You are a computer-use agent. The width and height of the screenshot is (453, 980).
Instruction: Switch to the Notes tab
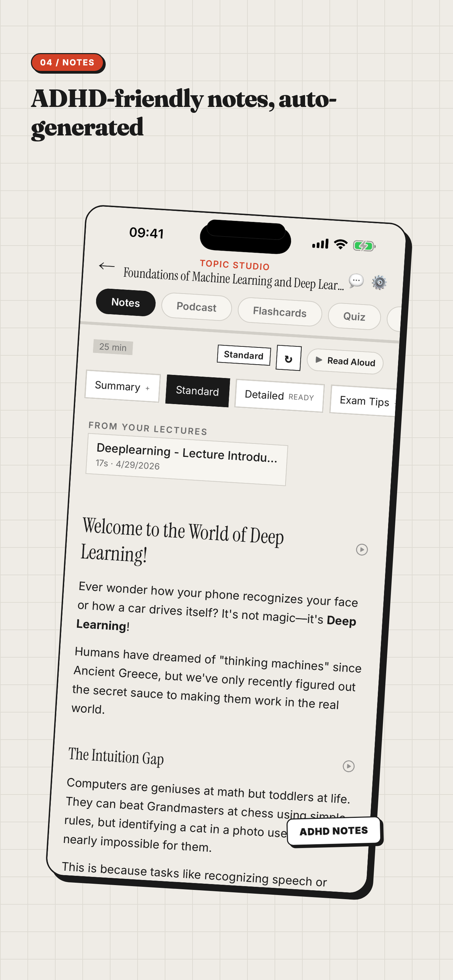tap(125, 303)
